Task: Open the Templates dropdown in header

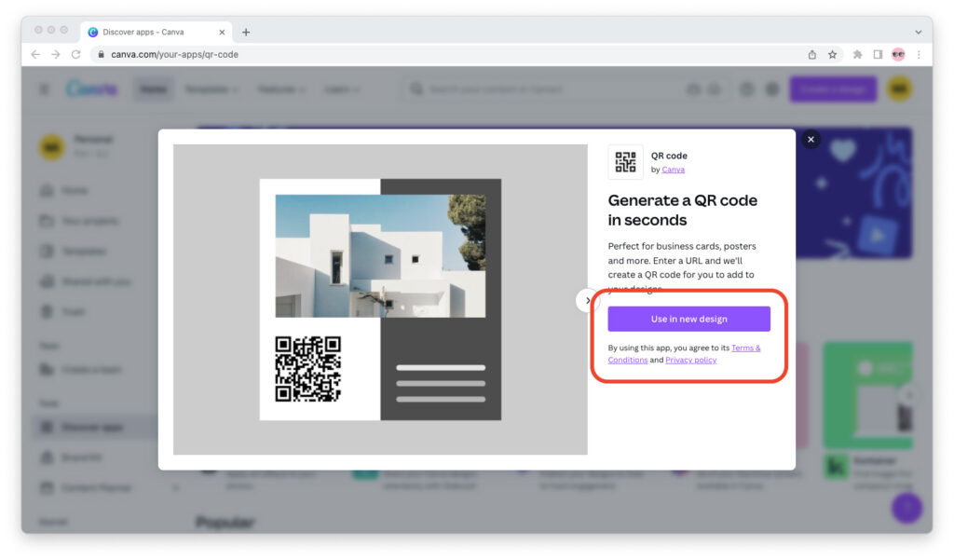Action: coord(211,89)
